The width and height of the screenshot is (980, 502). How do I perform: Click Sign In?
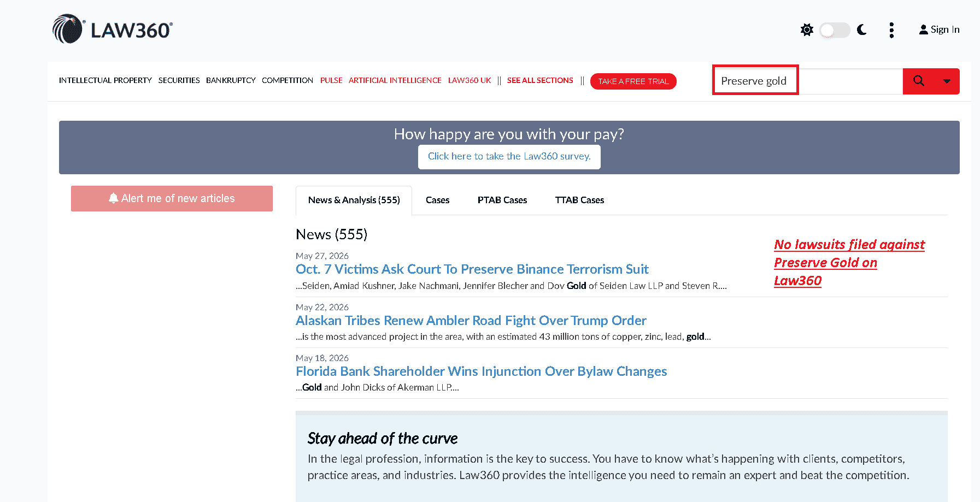(x=939, y=29)
